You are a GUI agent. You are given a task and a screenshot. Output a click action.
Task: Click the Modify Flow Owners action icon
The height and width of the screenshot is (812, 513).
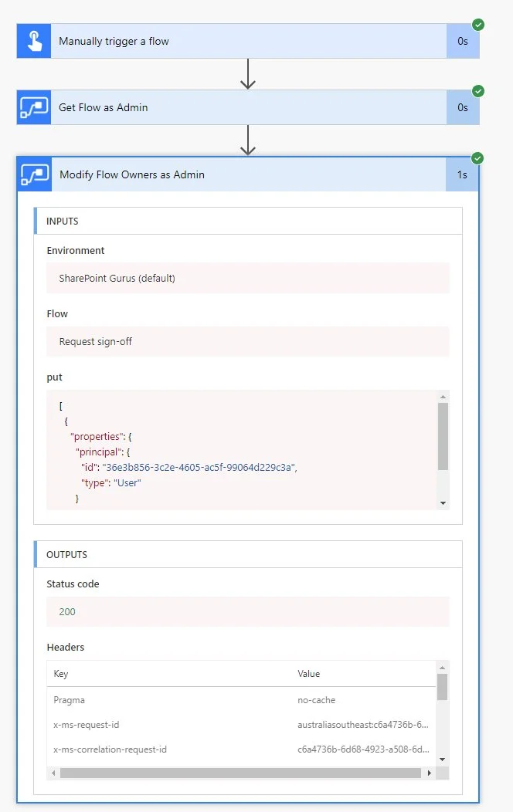(35, 174)
